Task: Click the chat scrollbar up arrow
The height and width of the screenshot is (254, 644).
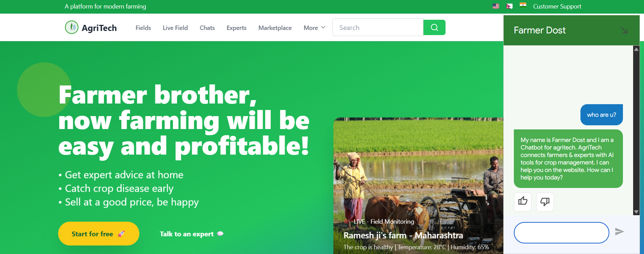Action: click(636, 49)
